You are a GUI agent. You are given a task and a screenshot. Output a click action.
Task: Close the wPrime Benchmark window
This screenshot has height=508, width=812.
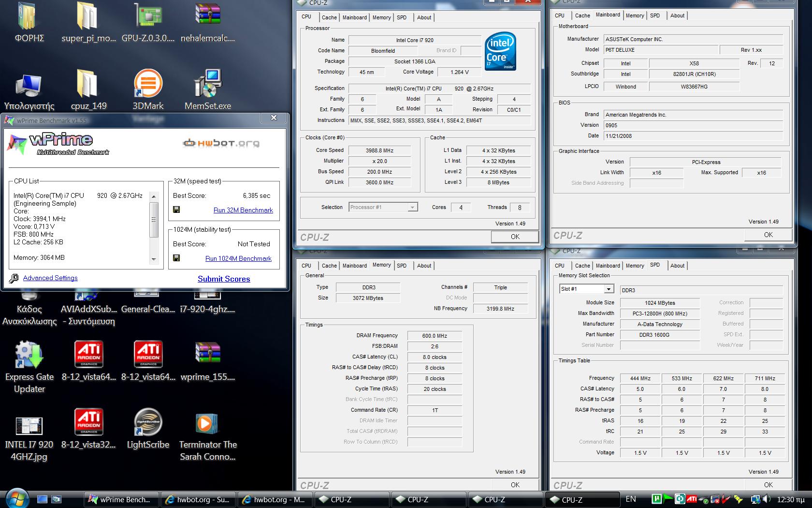274,118
